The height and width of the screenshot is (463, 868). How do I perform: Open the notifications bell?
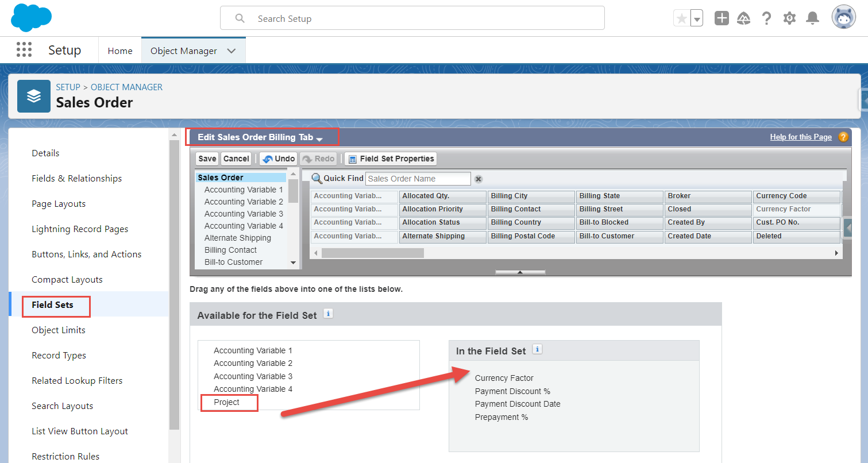(812, 18)
